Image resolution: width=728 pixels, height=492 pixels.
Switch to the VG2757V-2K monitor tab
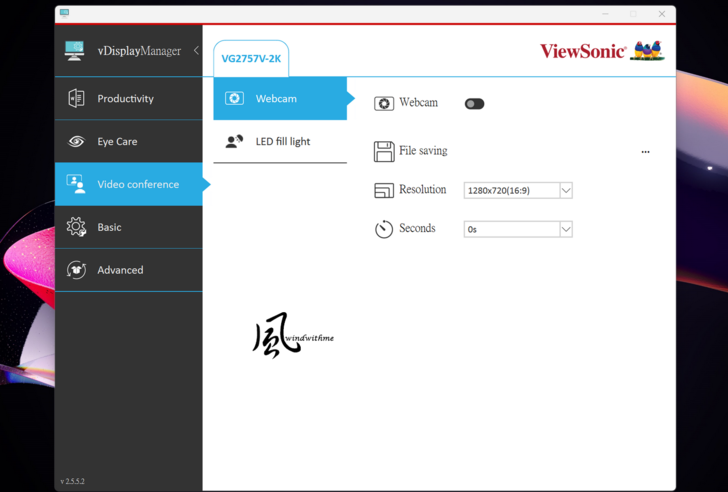[x=251, y=58]
